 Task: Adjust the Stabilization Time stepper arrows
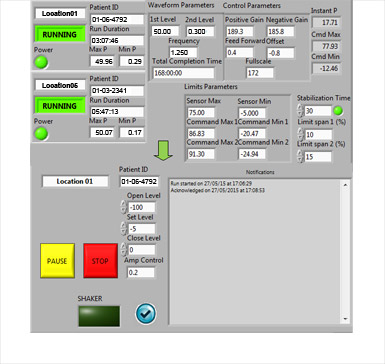click(x=300, y=111)
